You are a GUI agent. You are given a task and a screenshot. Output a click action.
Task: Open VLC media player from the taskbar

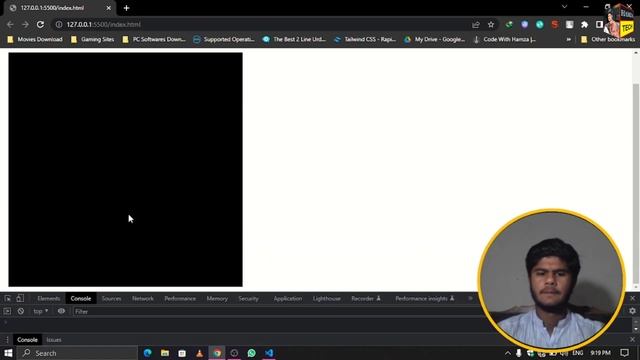[200, 353]
